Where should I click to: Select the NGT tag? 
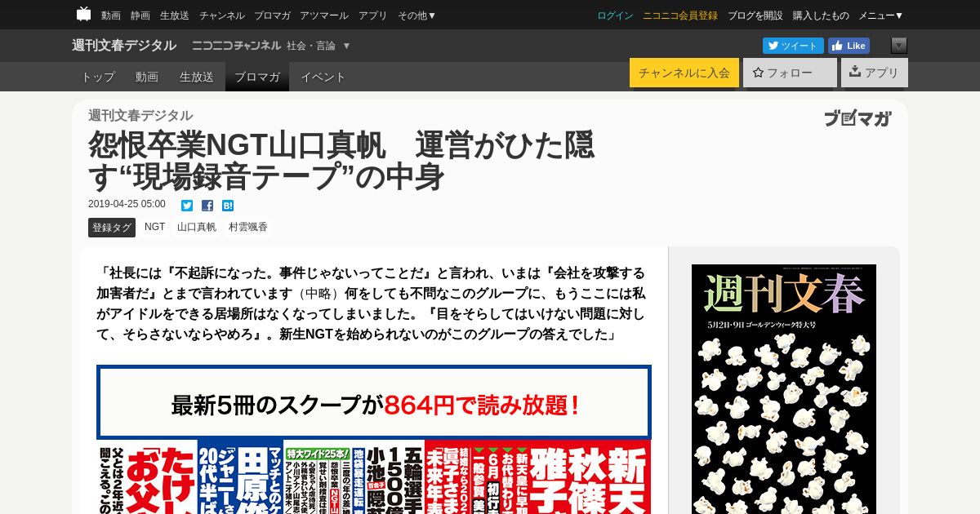(x=155, y=227)
